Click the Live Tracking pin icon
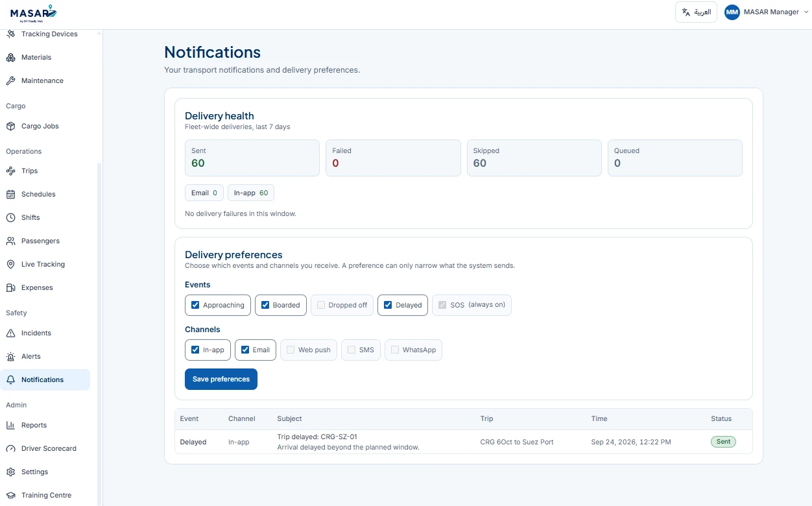This screenshot has height=506, width=812. (10, 264)
